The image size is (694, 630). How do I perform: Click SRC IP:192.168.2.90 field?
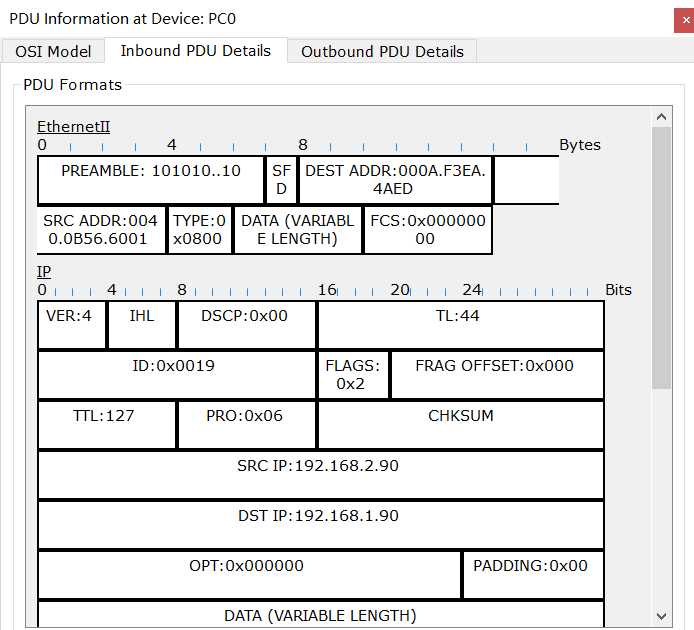click(x=321, y=475)
